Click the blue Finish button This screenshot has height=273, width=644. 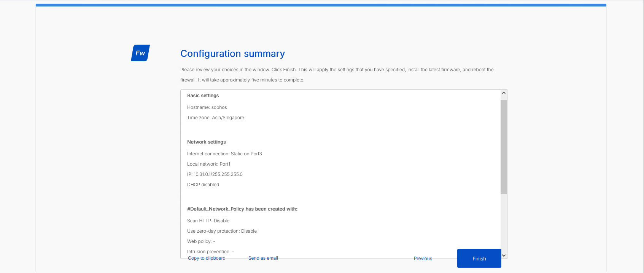click(x=479, y=259)
